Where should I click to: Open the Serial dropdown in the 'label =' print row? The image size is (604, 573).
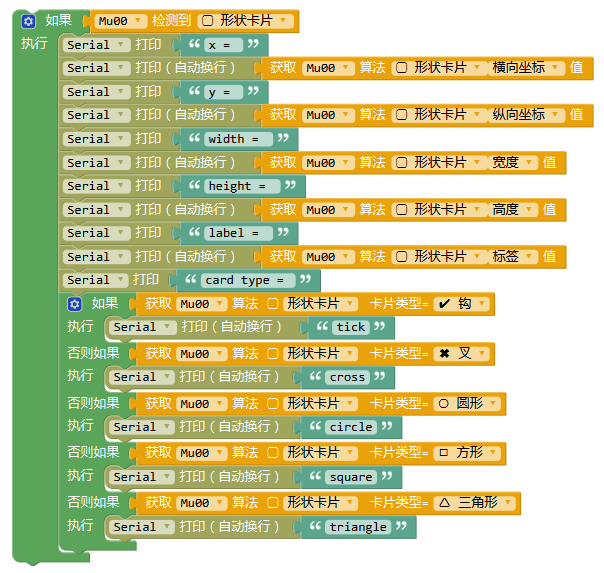click(95, 233)
